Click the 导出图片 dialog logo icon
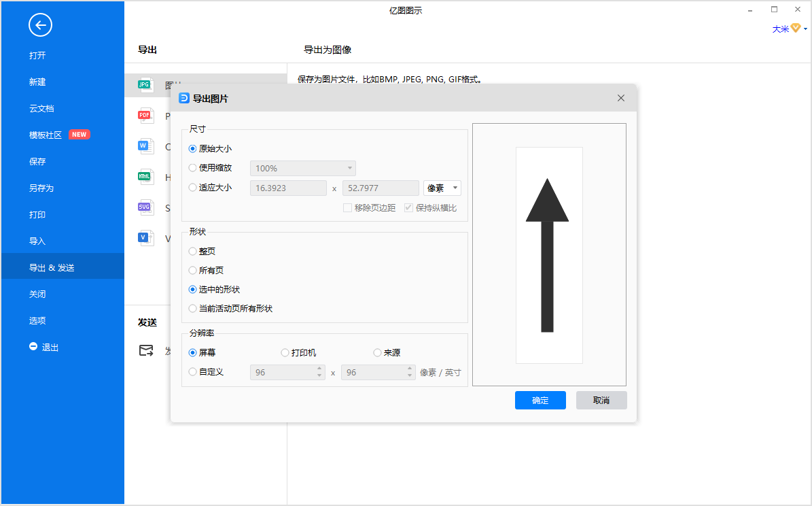 coord(184,98)
